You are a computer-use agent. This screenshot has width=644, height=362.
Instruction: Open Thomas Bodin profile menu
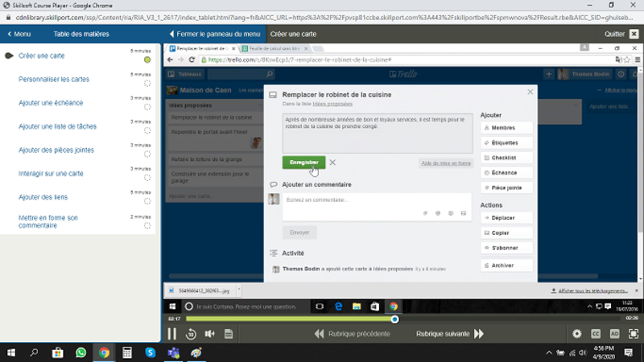click(x=584, y=74)
